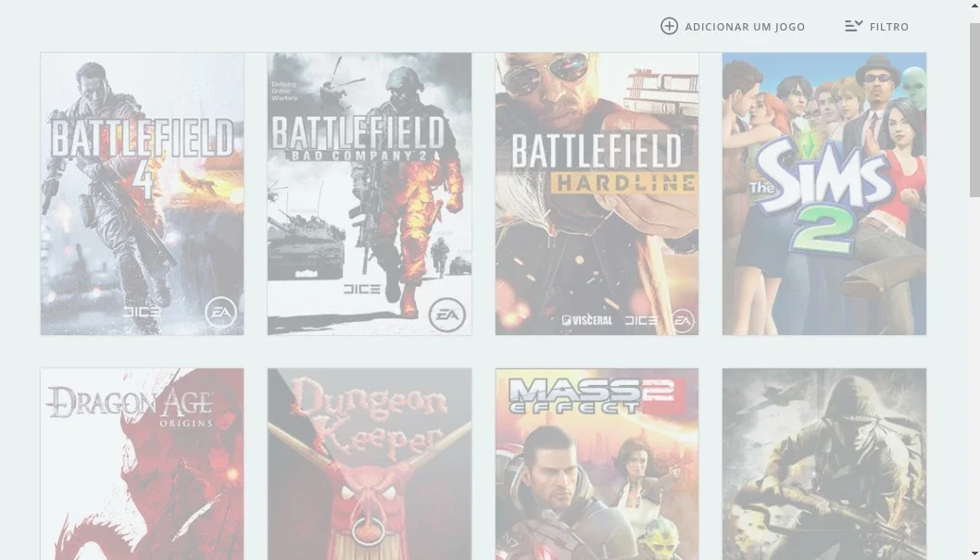The width and height of the screenshot is (980, 560).
Task: Click the ADICIONAR UM JOGO label
Action: pyautogui.click(x=745, y=27)
